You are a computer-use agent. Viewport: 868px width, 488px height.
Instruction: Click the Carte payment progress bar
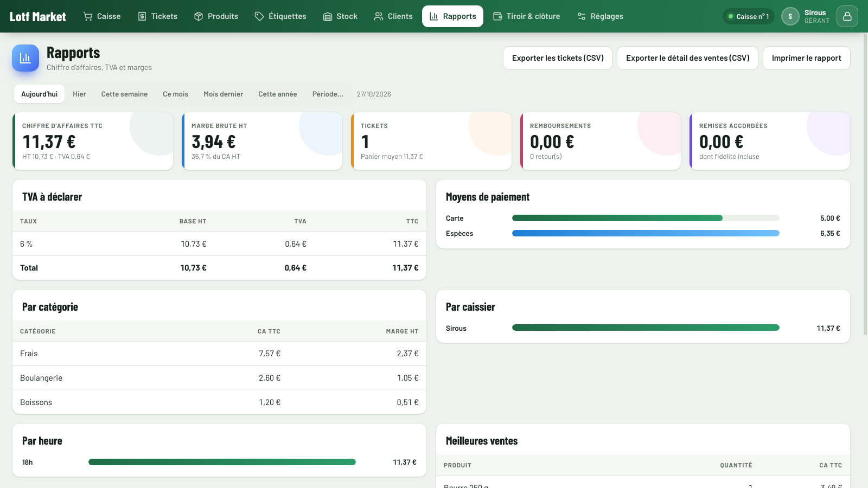pos(646,218)
